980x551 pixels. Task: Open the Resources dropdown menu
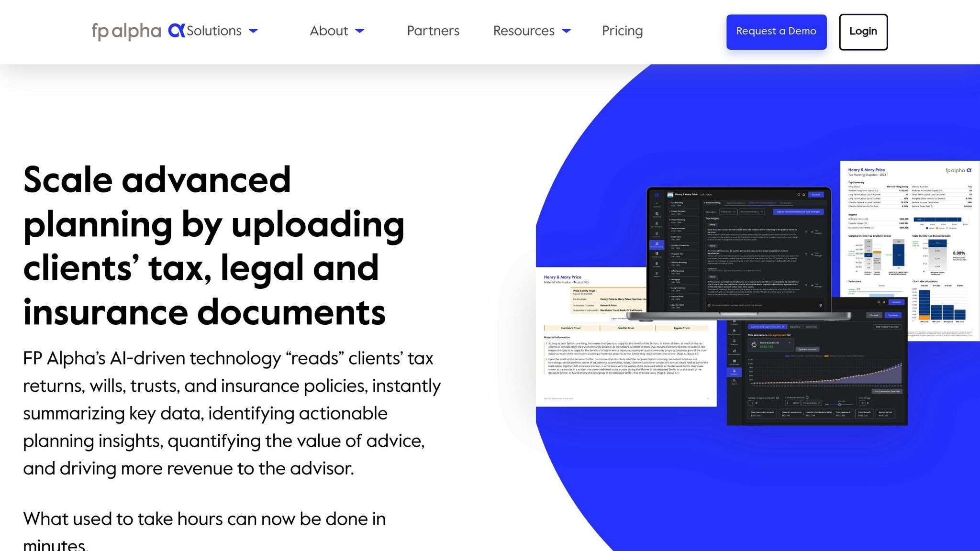coord(532,31)
